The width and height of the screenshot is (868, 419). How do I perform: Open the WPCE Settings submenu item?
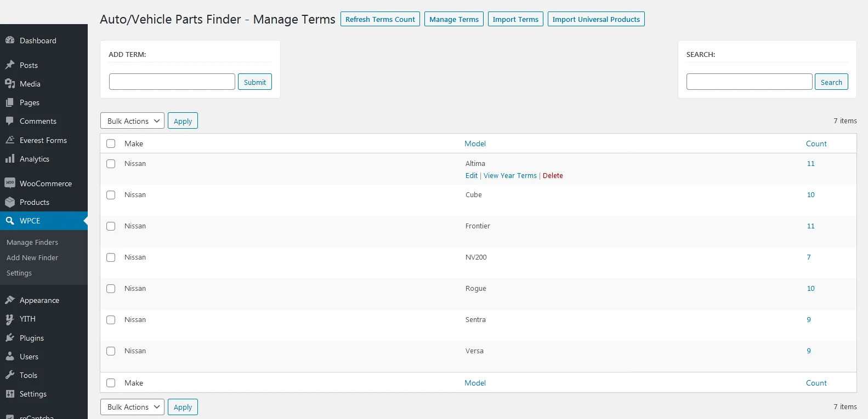[x=19, y=273]
